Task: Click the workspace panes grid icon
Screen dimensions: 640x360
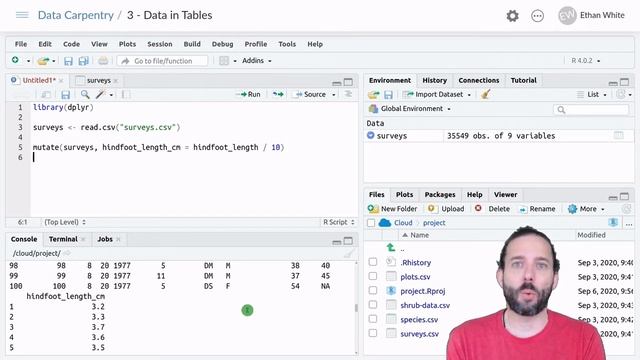Action: point(224,61)
